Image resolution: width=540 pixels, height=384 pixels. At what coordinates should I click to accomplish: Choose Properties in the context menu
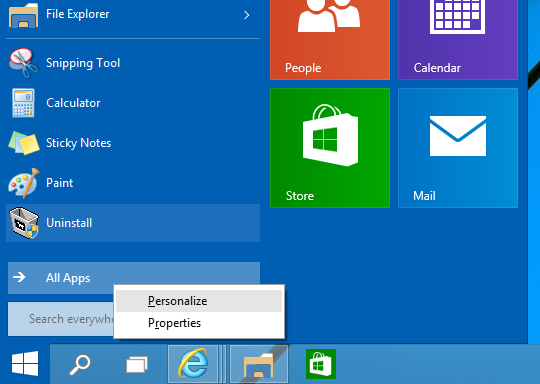(x=199, y=323)
